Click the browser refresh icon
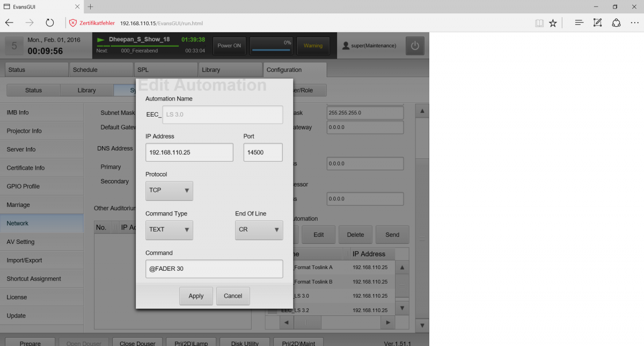 coord(50,23)
